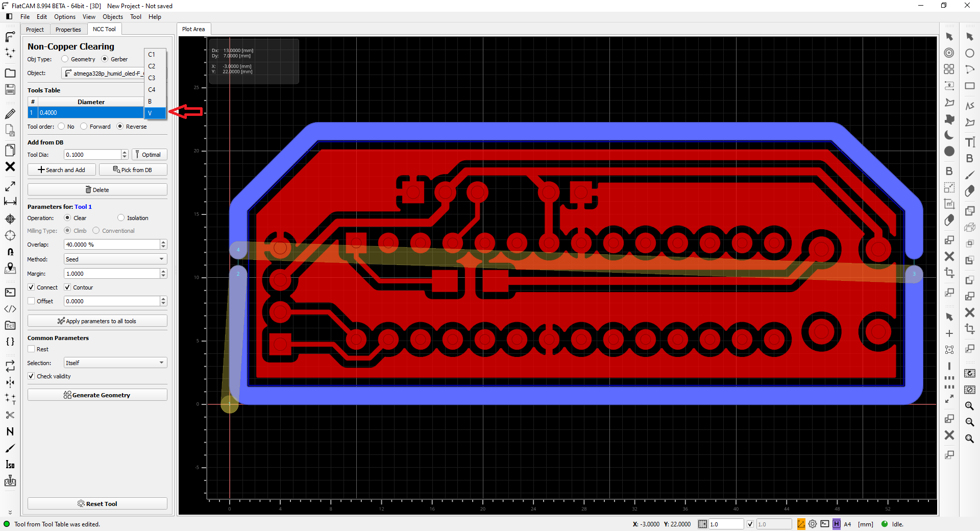980x531 pixels.
Task: Launch the NCC tool N icon
Action: point(10,431)
